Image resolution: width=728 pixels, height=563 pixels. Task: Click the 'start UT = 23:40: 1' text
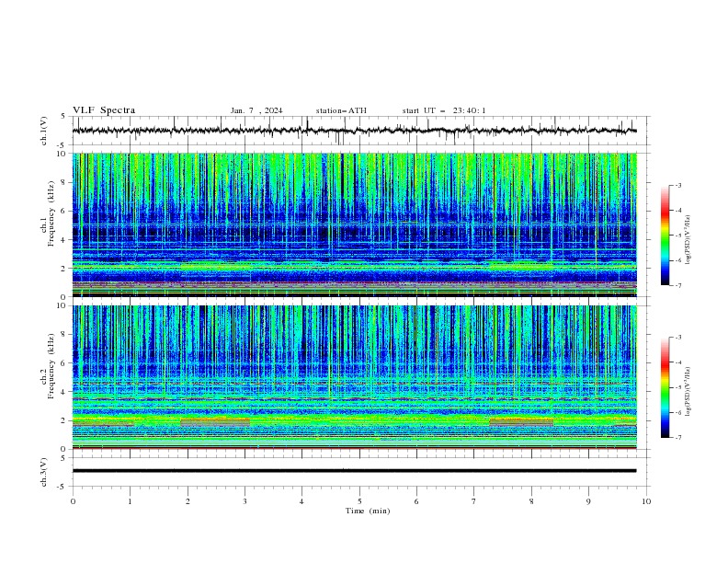pyautogui.click(x=444, y=110)
